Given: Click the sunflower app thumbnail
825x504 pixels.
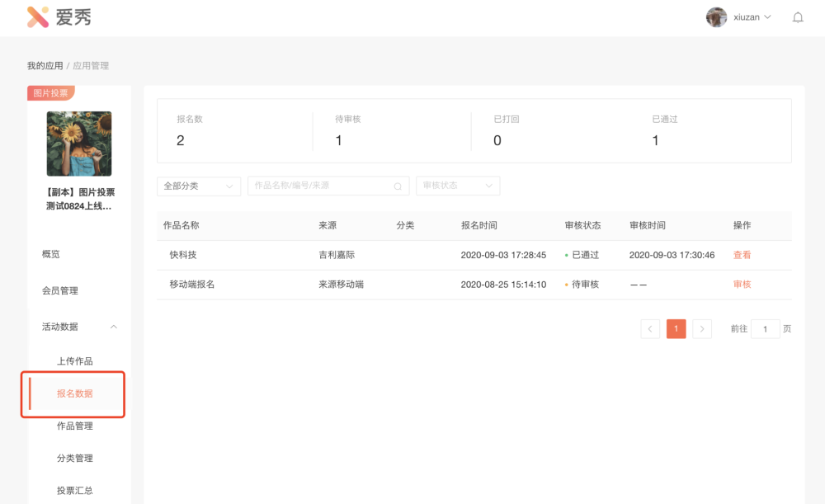Looking at the screenshot, I should (x=79, y=144).
